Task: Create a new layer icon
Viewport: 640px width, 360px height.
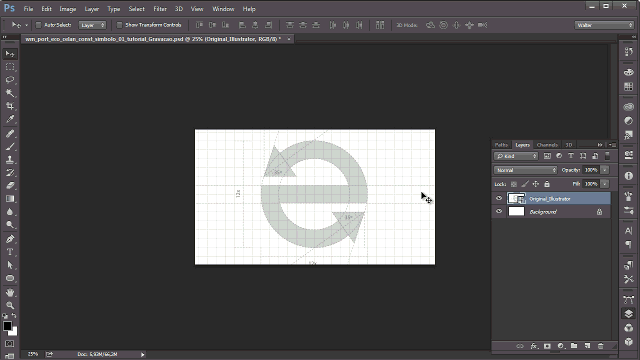Action: point(587,346)
